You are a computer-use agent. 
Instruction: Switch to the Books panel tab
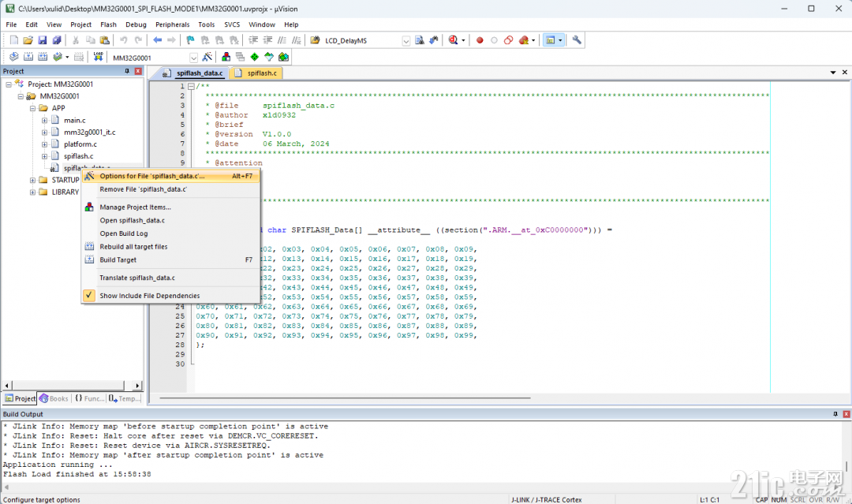pos(54,398)
